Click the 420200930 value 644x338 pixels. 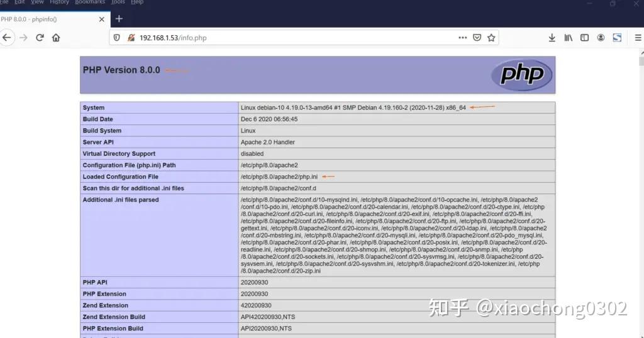coord(256,305)
